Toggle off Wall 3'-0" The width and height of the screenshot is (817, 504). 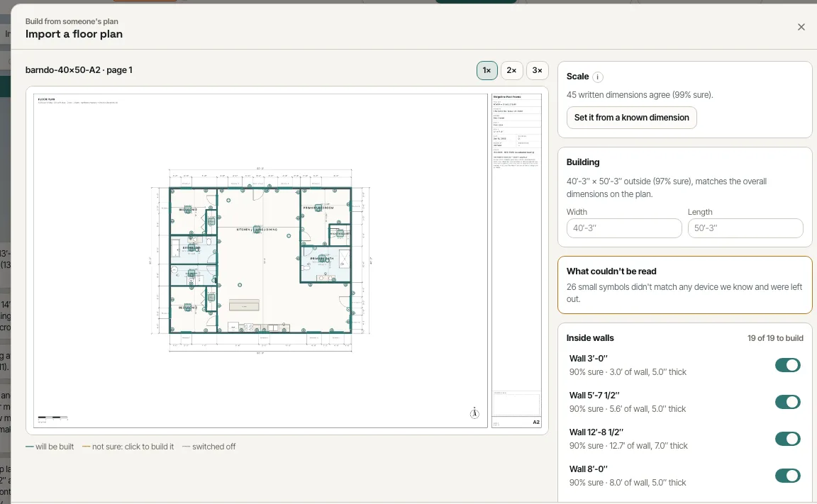tap(787, 365)
